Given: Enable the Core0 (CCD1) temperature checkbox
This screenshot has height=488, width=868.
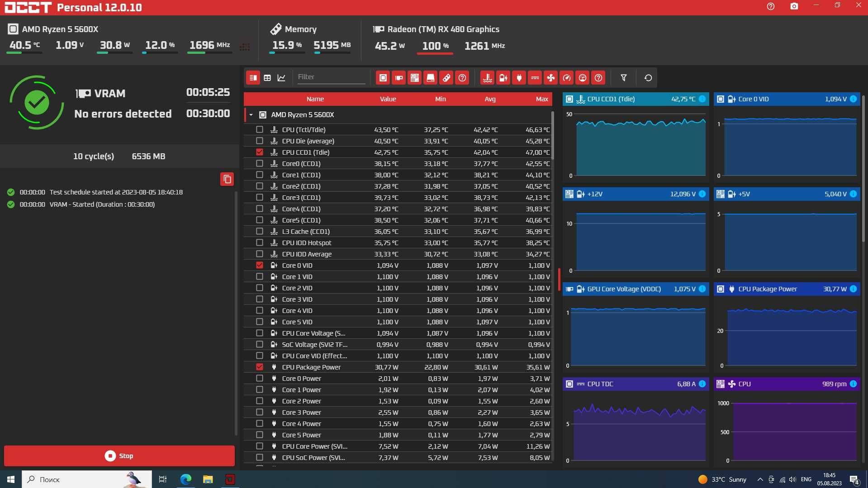Looking at the screenshot, I should [260, 163].
